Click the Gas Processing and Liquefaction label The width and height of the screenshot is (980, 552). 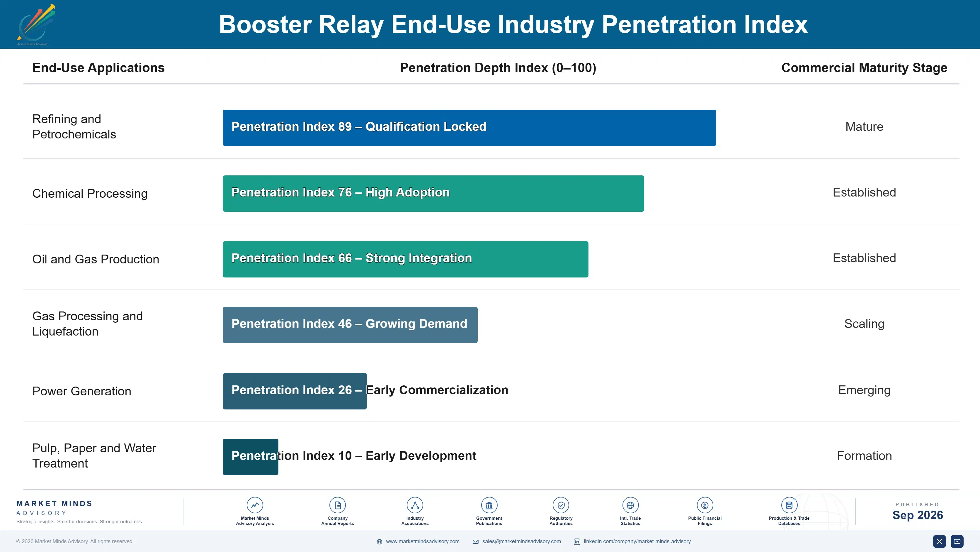(x=88, y=324)
